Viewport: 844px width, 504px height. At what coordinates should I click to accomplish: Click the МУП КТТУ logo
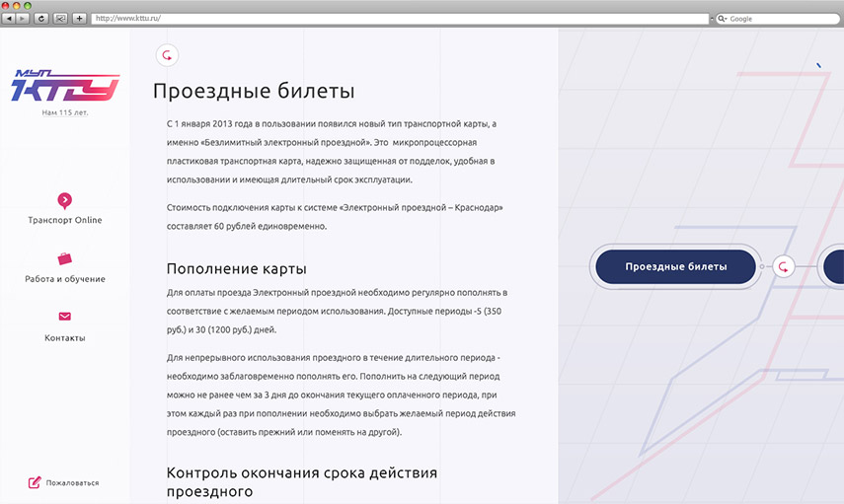coord(65,85)
